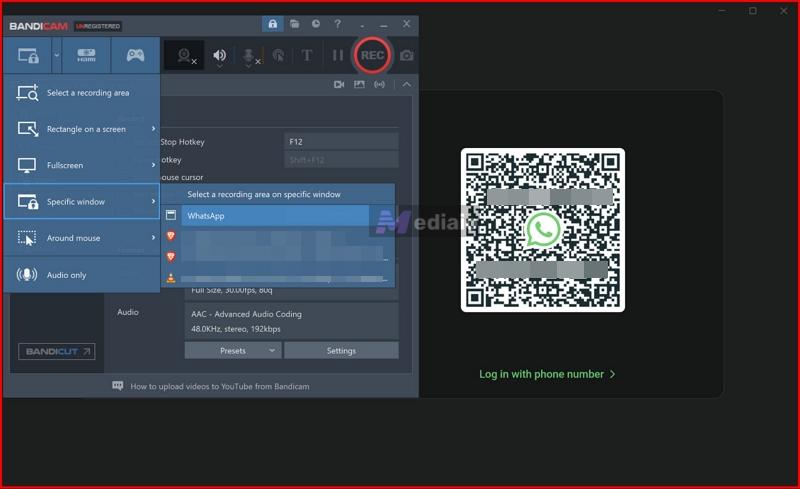Expand arrow beside Rectangle on a screen
Image resolution: width=800 pixels, height=489 pixels.
point(153,129)
